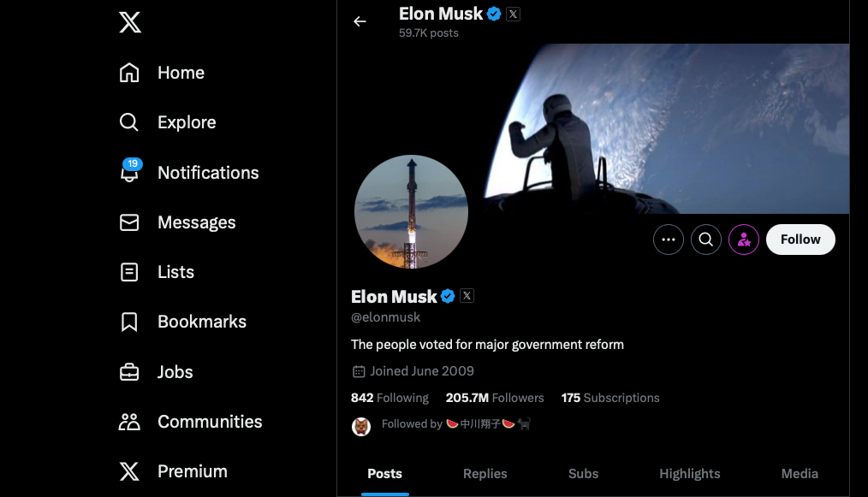
Task: Open Elon Musk's profile picture
Action: click(x=411, y=211)
